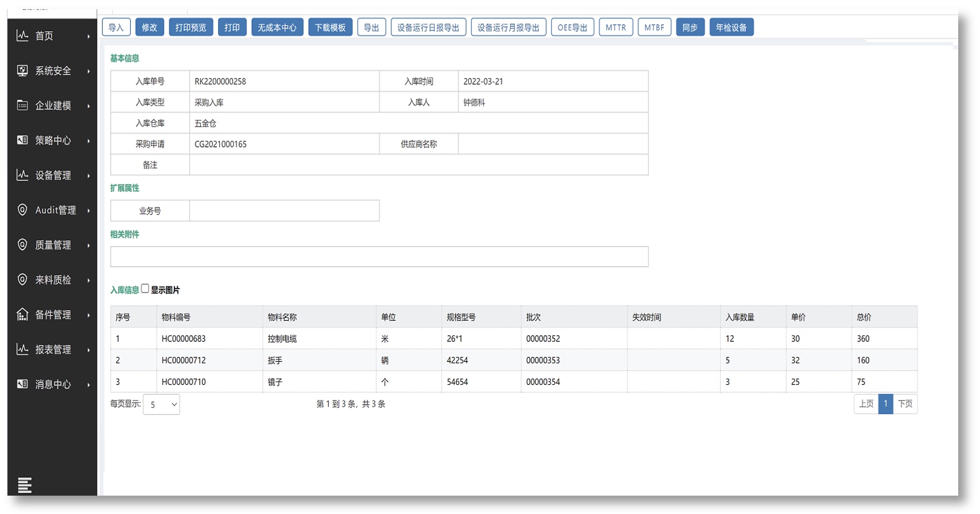Go to the next page with 下页

point(905,404)
